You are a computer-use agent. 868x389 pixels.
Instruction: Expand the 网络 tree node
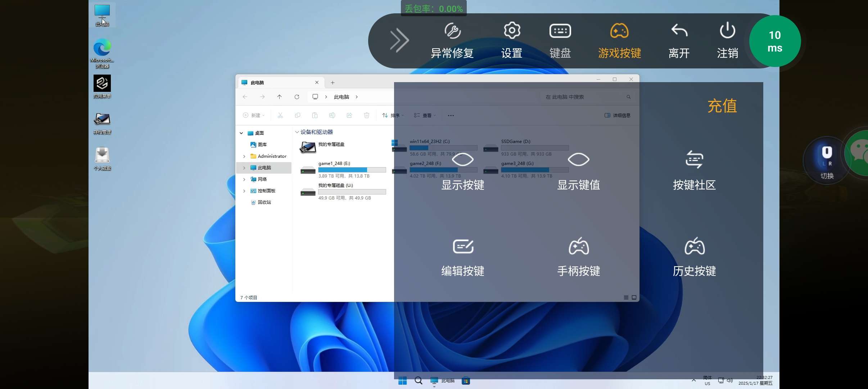click(x=244, y=179)
